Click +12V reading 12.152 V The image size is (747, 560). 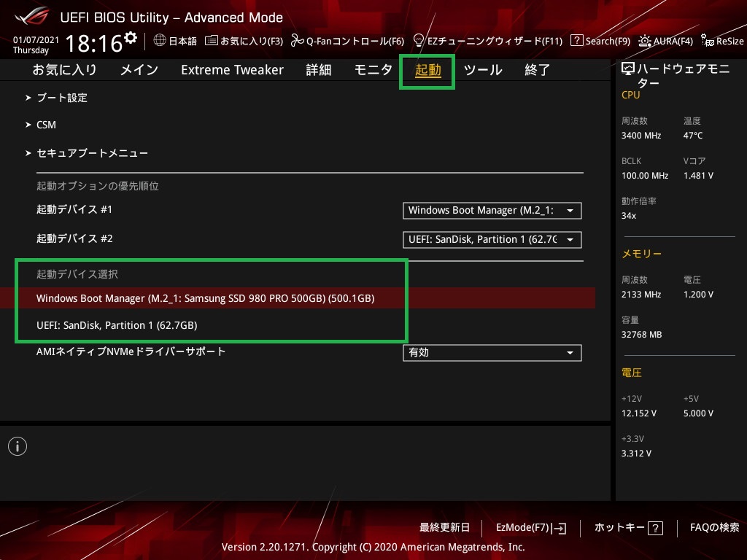click(x=639, y=413)
